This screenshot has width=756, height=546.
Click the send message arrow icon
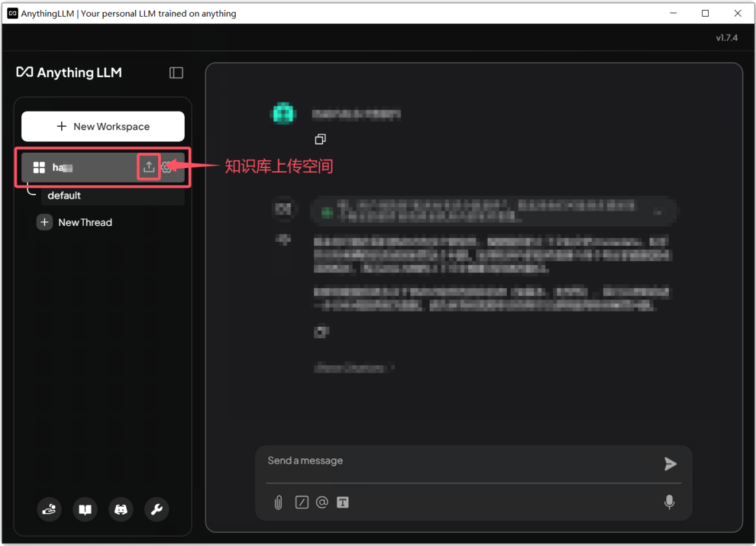click(x=670, y=464)
